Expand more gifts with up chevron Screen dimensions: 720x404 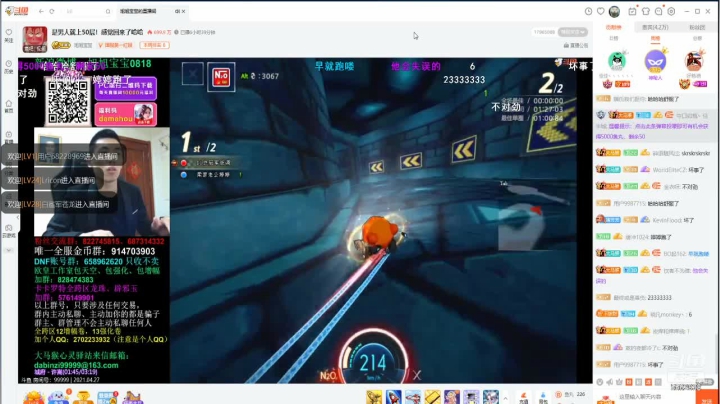click(506, 398)
